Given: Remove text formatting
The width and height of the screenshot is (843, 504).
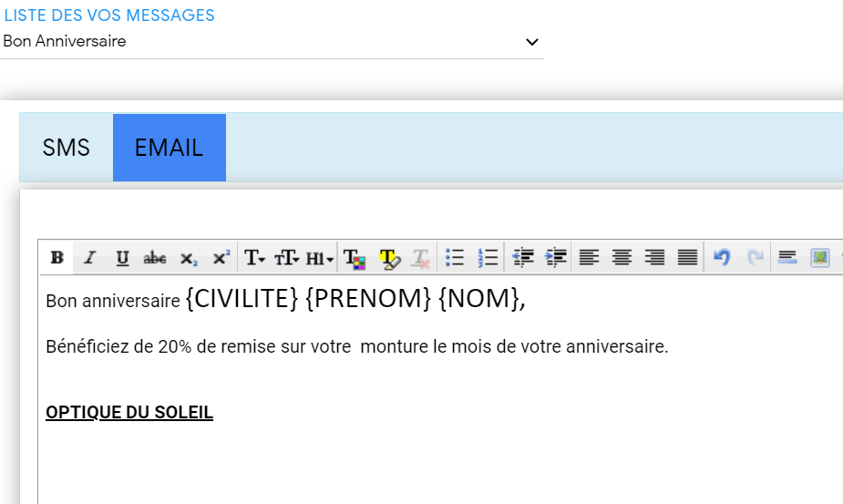Looking at the screenshot, I should 420,258.
